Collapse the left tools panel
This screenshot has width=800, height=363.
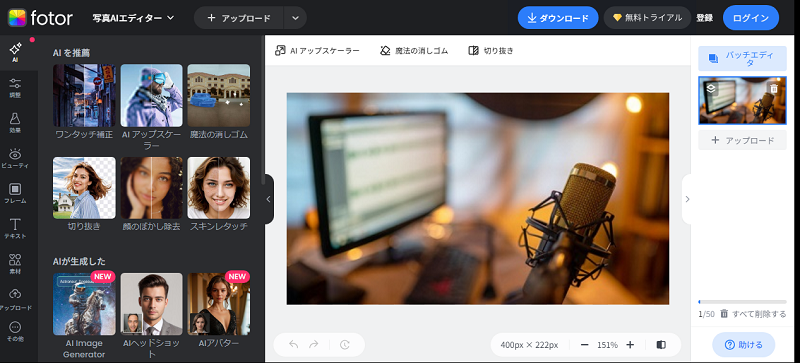click(269, 199)
